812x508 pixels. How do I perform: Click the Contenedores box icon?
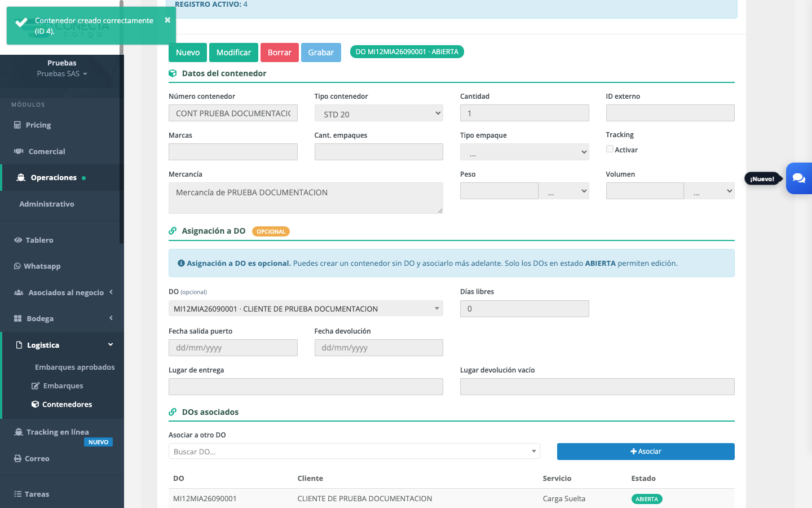36,404
